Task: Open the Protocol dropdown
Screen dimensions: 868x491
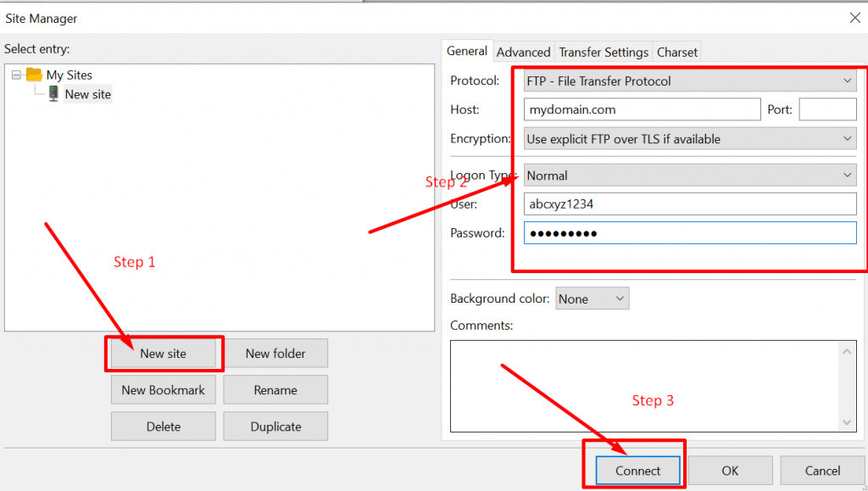Action: point(690,81)
